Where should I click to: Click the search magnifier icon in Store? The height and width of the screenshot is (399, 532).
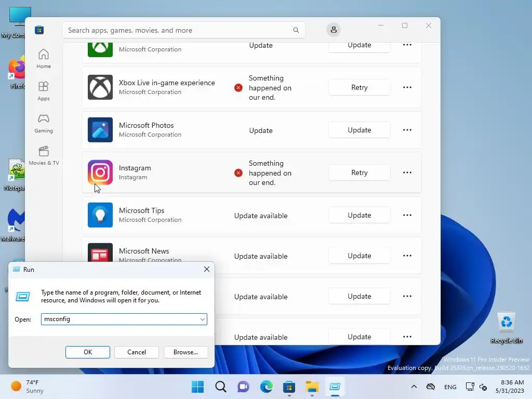(x=296, y=30)
